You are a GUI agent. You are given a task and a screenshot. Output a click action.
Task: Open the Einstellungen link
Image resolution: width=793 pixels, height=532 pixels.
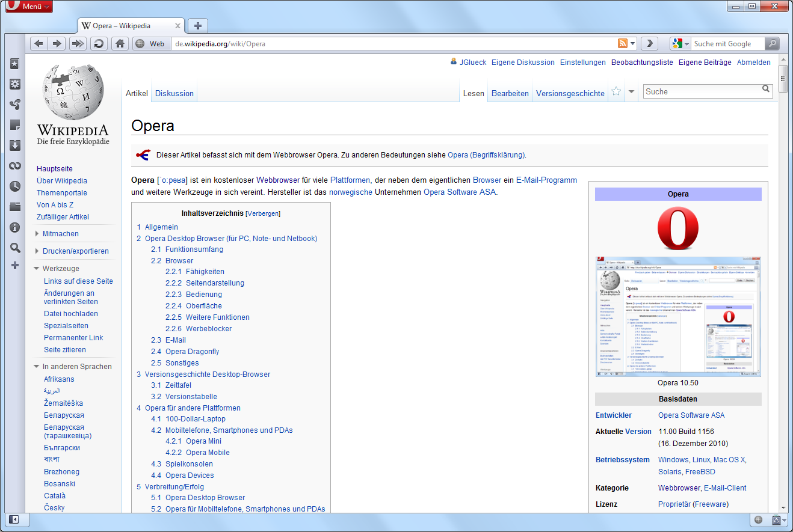pyautogui.click(x=583, y=62)
